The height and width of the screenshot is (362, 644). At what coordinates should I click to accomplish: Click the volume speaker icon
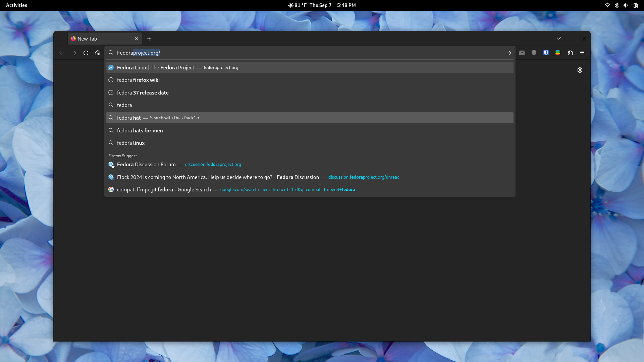click(x=626, y=5)
